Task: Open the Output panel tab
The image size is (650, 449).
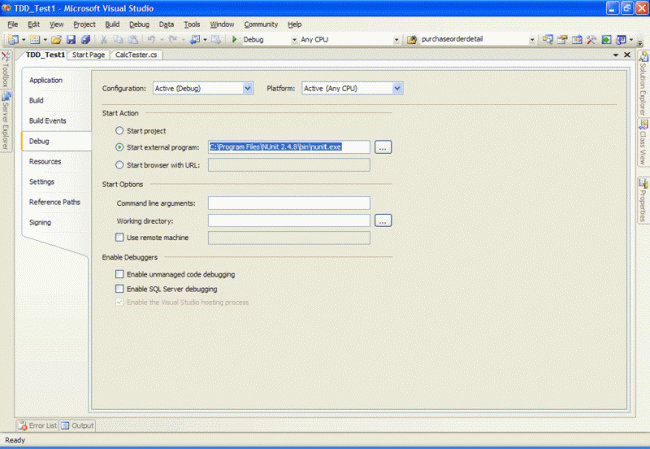Action: pos(78,425)
